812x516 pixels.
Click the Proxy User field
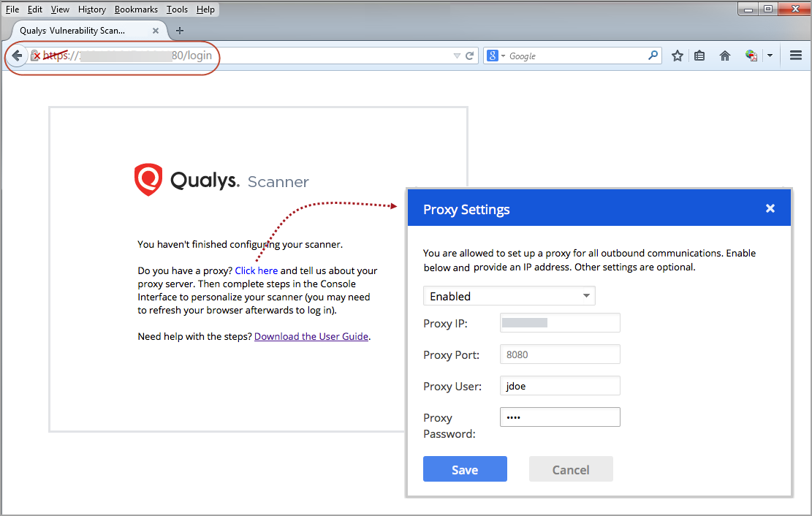[x=560, y=386]
